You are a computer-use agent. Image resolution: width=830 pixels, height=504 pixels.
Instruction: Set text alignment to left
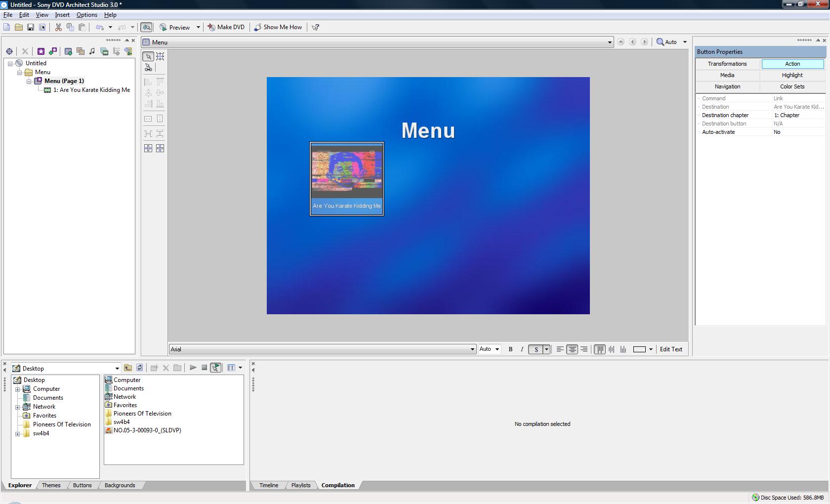coord(560,349)
